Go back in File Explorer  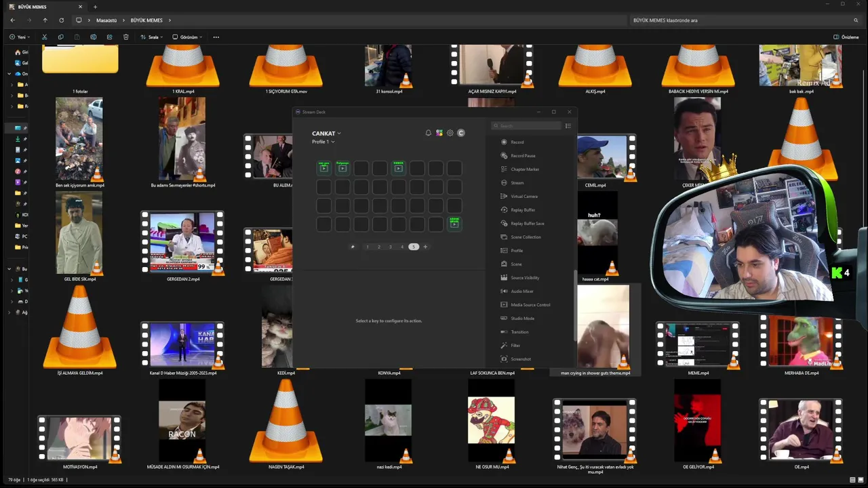pos(12,20)
